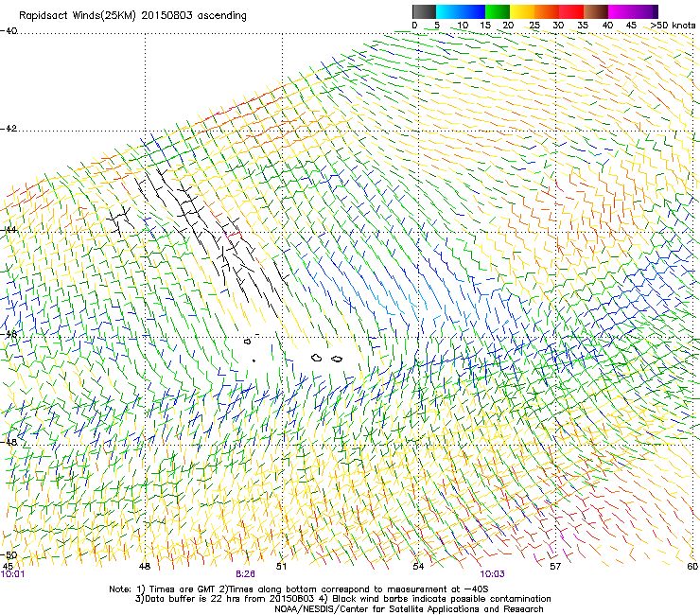Click the '-40' latitude axis label

tap(9, 31)
